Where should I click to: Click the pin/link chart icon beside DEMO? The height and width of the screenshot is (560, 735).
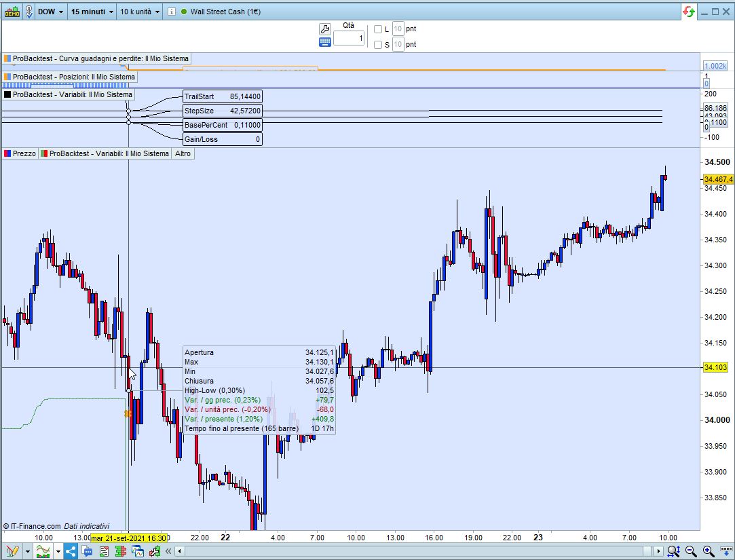tap(29, 12)
